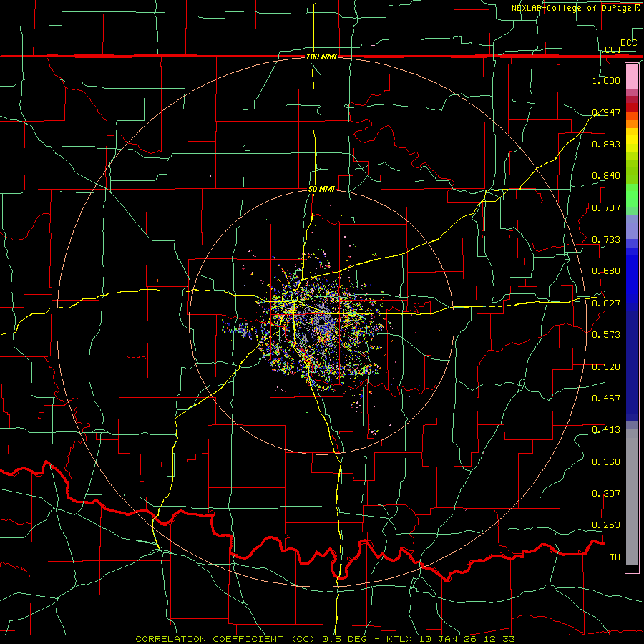The image size is (644, 644).
Task: Click the 0.413 color scale value
Action: click(x=606, y=430)
